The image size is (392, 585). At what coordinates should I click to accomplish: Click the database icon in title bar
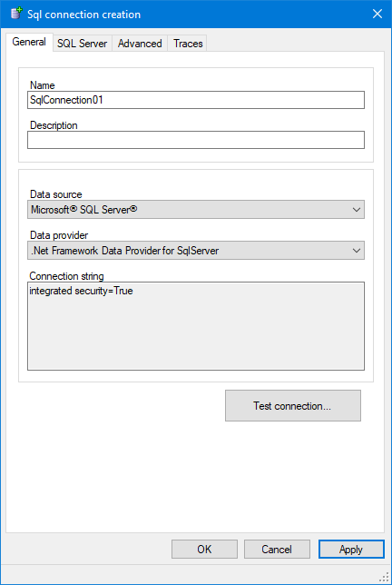coord(16,14)
